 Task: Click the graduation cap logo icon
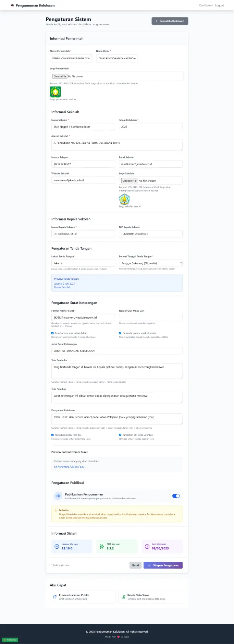[x=13, y=5]
